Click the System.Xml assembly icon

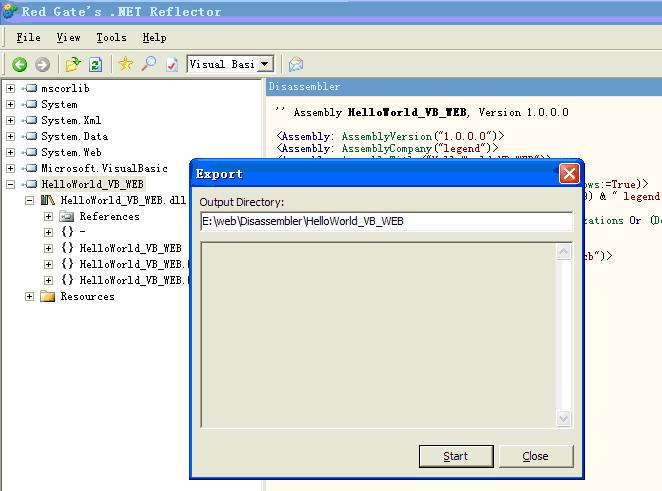30,120
